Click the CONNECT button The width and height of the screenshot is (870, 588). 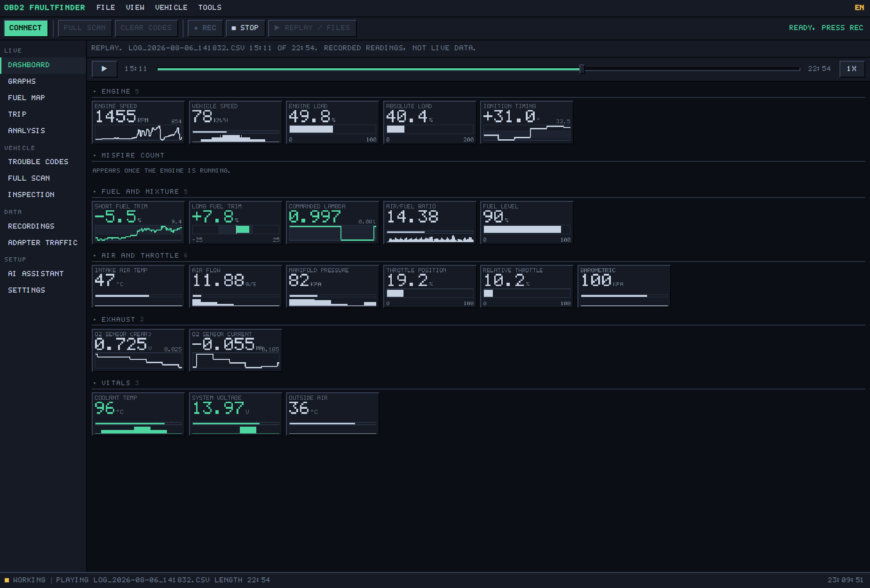coord(25,28)
